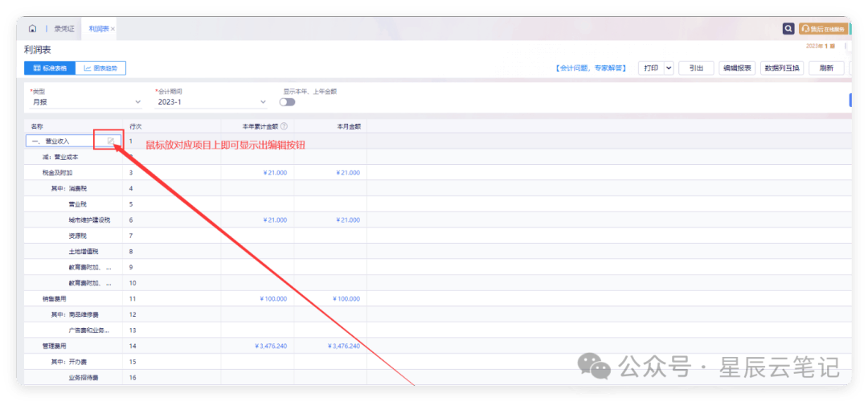The height and width of the screenshot is (402, 868).
Task: Click the edit pencil icon beside 营业收入
Action: pos(111,141)
